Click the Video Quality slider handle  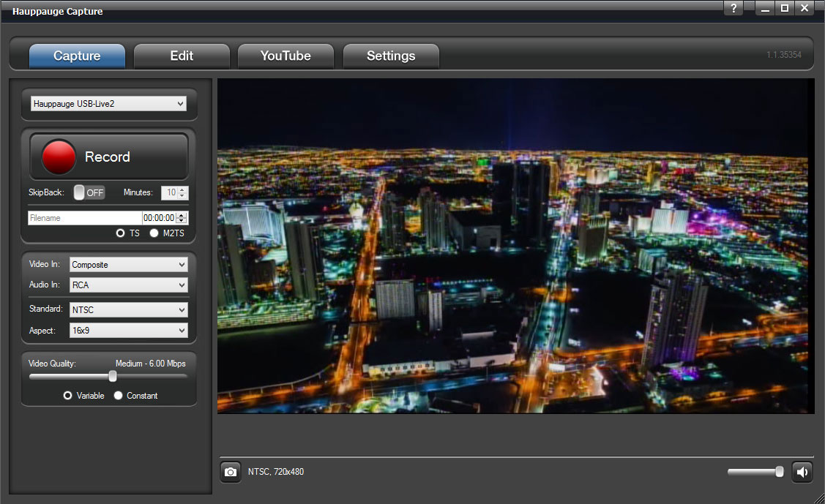coord(113,376)
